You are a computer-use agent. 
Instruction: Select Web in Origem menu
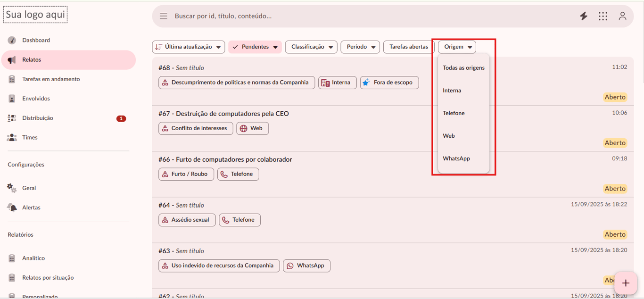pos(464,136)
